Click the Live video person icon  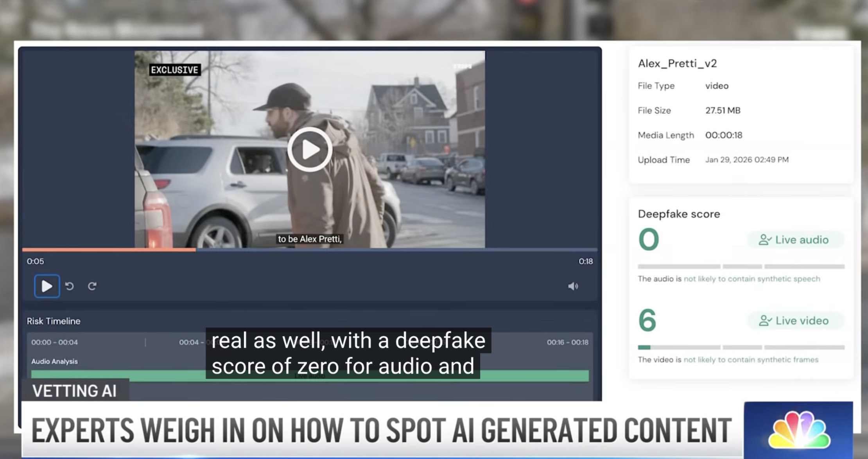coord(764,321)
